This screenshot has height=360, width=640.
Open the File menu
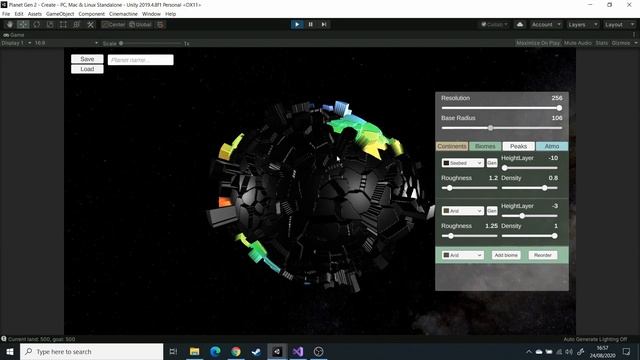pyautogui.click(x=6, y=14)
